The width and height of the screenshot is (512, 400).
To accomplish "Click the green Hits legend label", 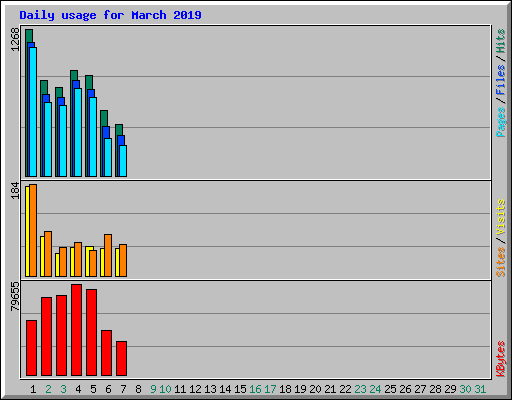I will pyautogui.click(x=501, y=41).
